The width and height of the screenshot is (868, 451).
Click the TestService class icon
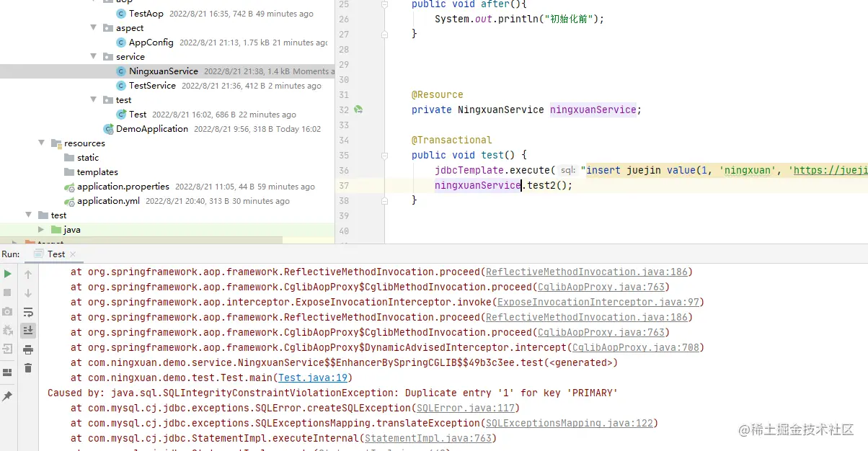[121, 86]
